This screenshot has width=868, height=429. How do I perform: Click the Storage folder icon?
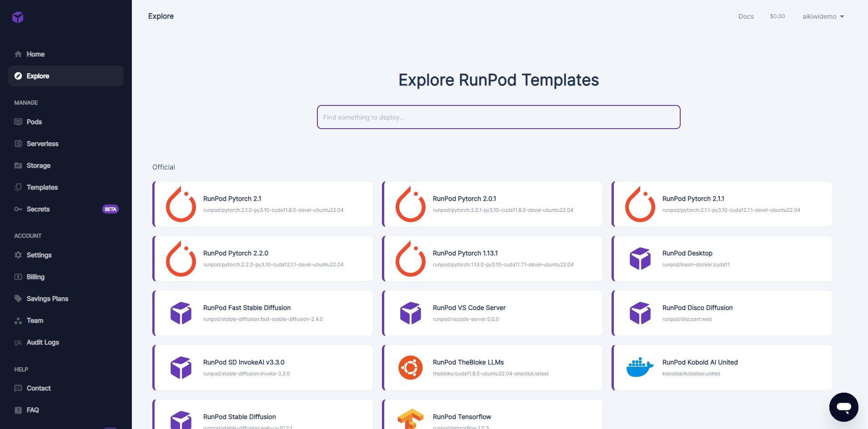18,165
